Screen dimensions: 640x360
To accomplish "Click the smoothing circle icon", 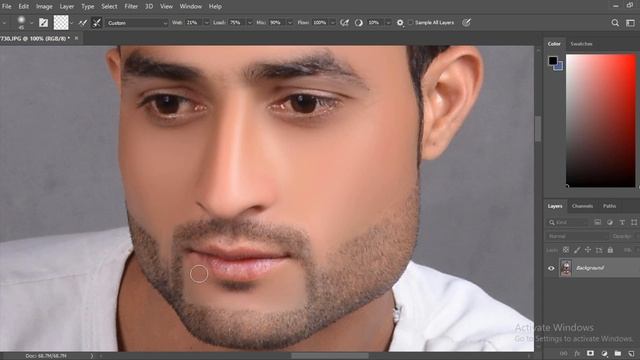I will [x=359, y=23].
